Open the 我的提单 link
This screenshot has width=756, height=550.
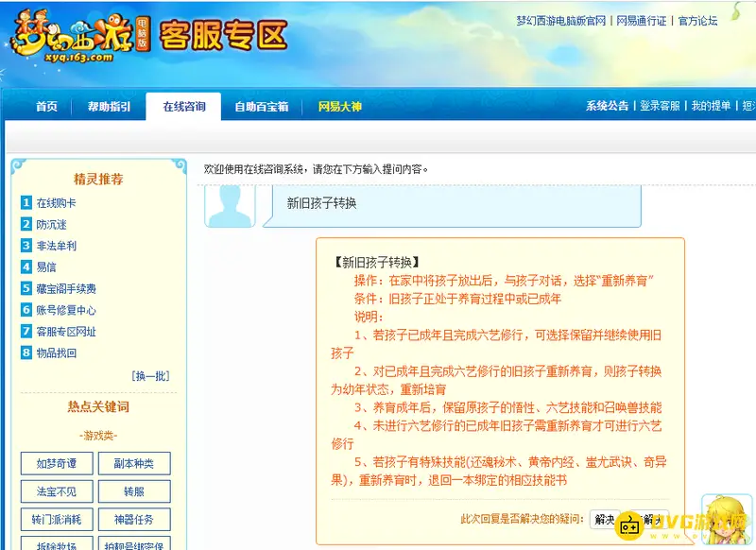712,106
